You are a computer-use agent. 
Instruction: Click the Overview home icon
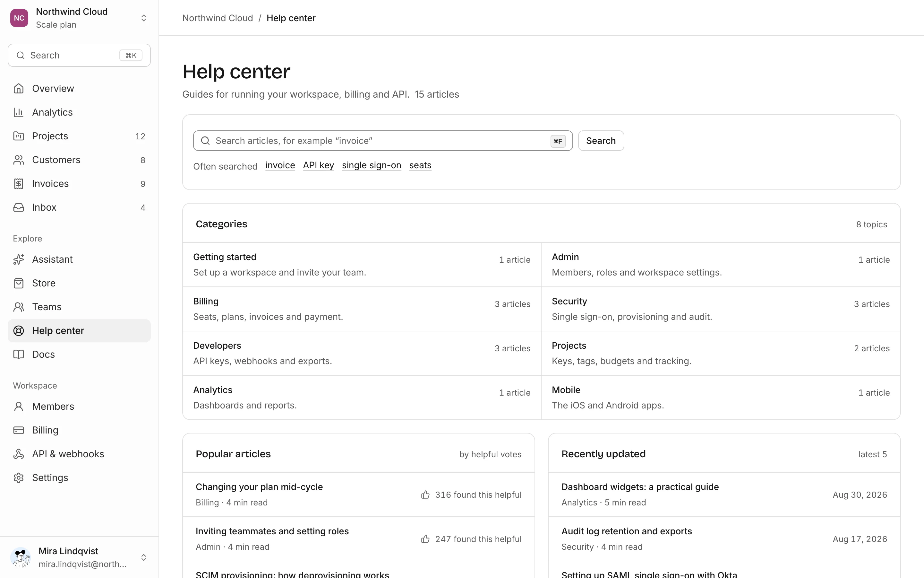click(18, 89)
